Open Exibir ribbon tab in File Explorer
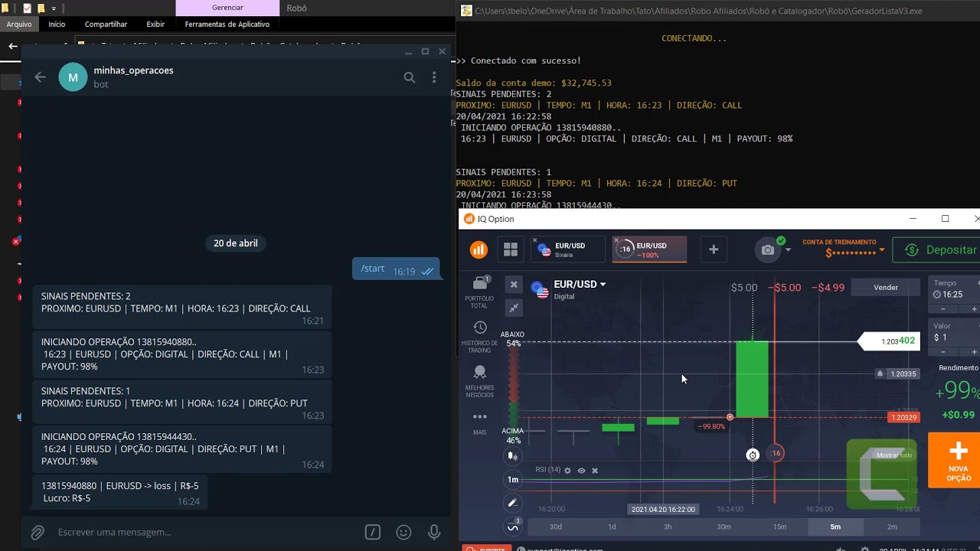The height and width of the screenshot is (551, 980). pyautogui.click(x=155, y=24)
